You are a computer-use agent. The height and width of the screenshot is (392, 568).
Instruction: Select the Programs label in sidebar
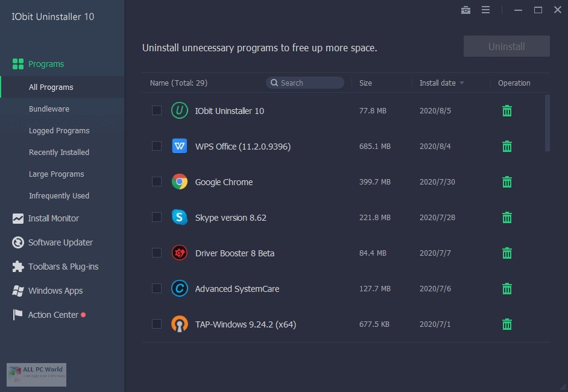[46, 64]
